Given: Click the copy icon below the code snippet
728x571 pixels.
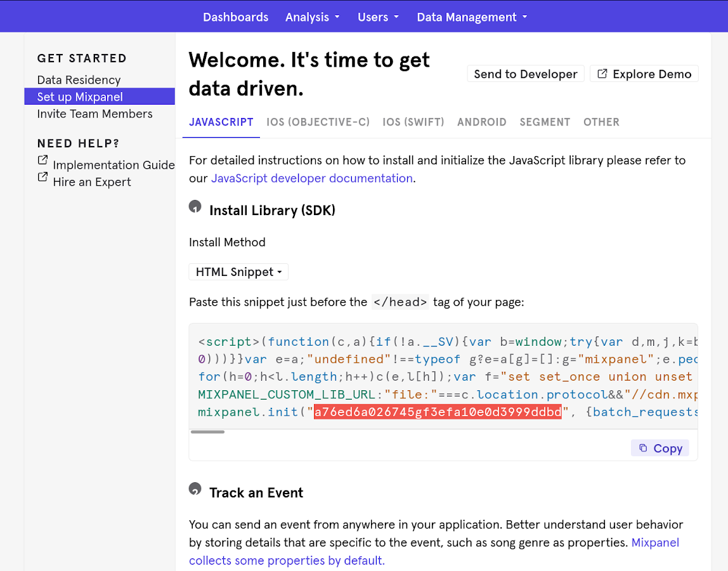Looking at the screenshot, I should click(x=643, y=449).
